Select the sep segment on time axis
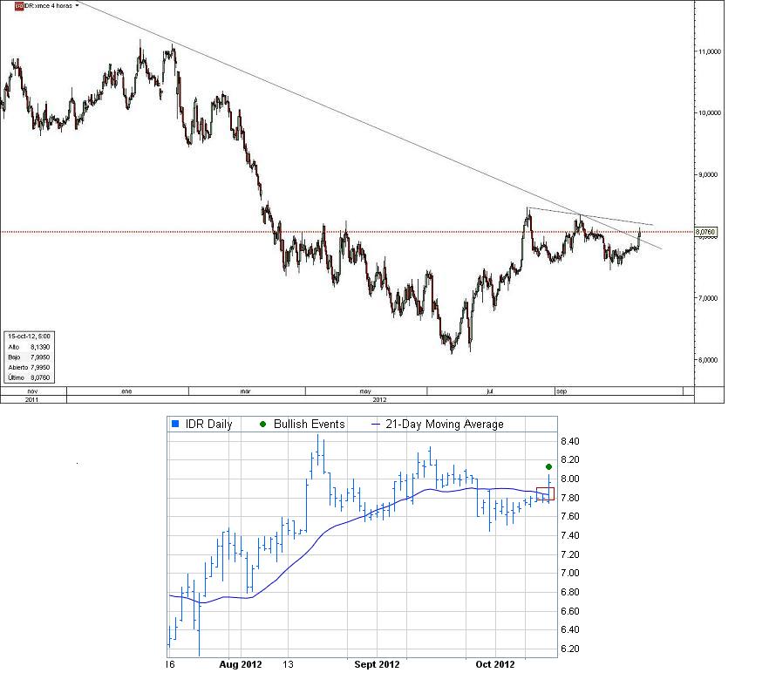 click(x=617, y=391)
